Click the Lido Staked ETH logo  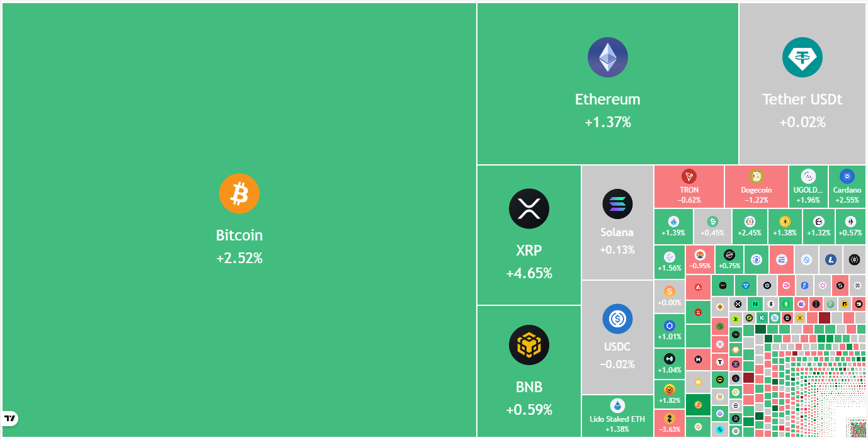[617, 405]
